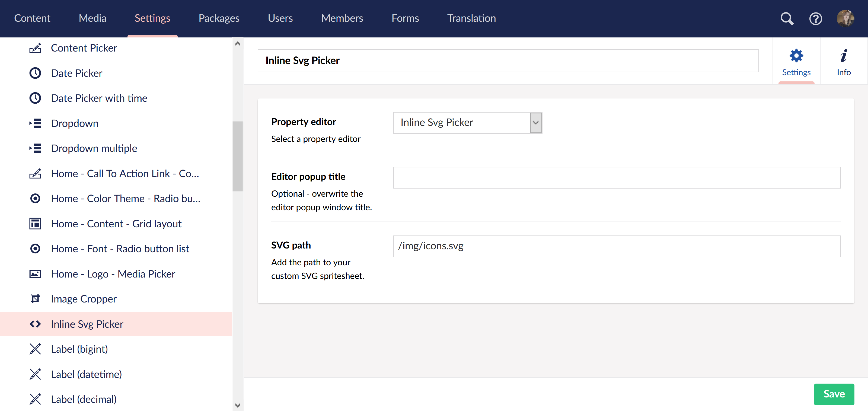Go to the Members section
Image resolution: width=868 pixels, height=411 pixels.
coord(342,18)
